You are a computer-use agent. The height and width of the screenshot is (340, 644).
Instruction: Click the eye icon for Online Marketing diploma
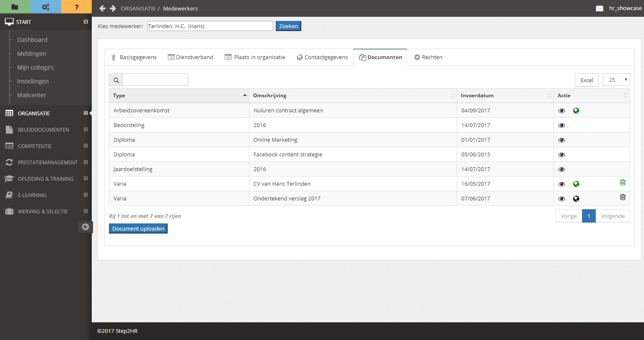coord(562,140)
